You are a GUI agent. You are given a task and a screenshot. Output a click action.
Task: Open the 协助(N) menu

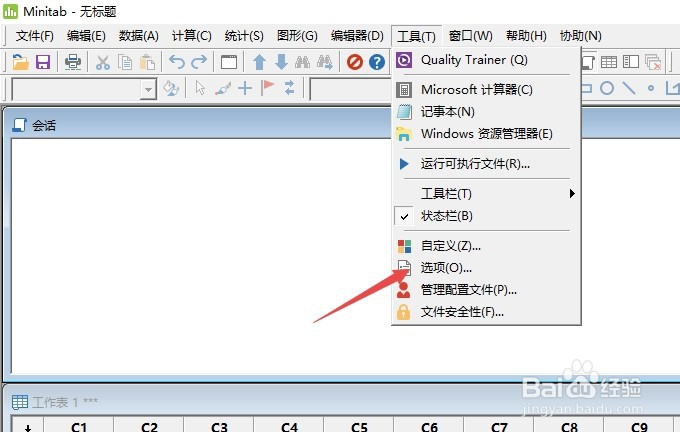[581, 36]
